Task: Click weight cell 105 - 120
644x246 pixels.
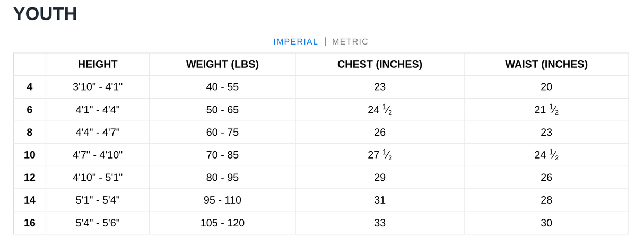Action: point(222,223)
